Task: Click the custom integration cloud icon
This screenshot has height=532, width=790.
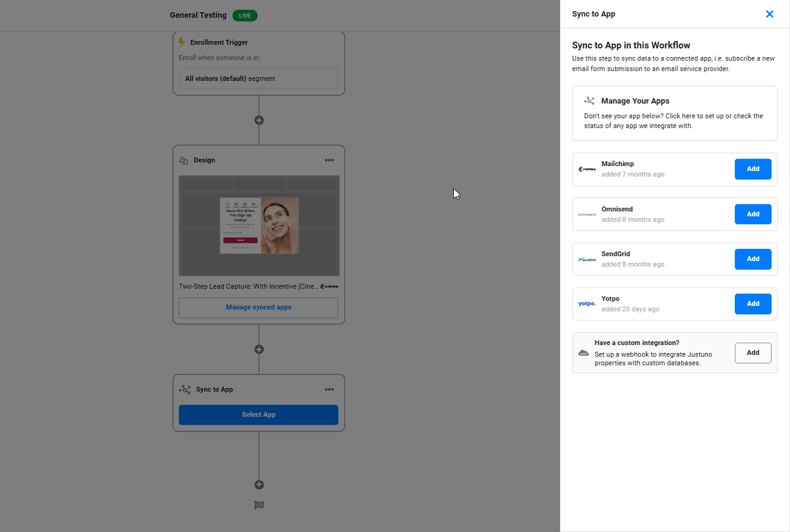Action: pyautogui.click(x=583, y=353)
